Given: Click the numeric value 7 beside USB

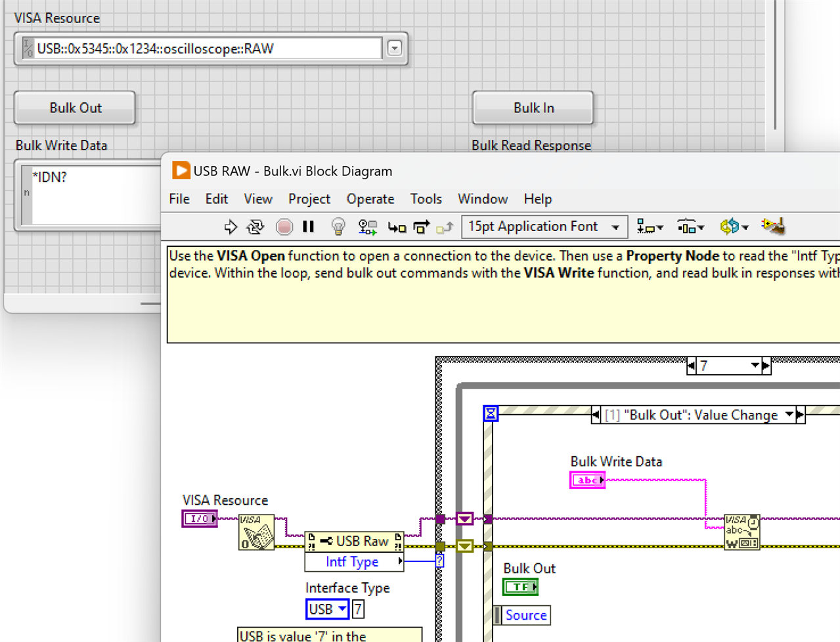Looking at the screenshot, I should [358, 609].
